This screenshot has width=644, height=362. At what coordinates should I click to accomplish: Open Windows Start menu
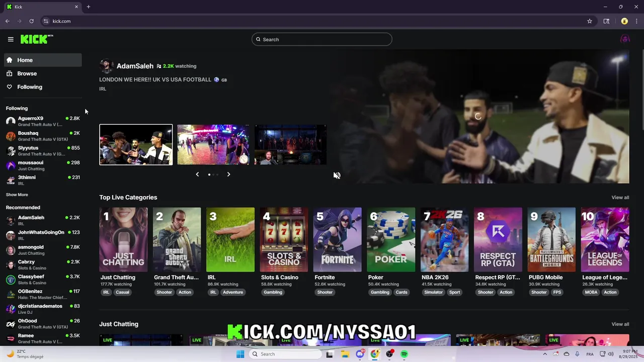point(240,354)
